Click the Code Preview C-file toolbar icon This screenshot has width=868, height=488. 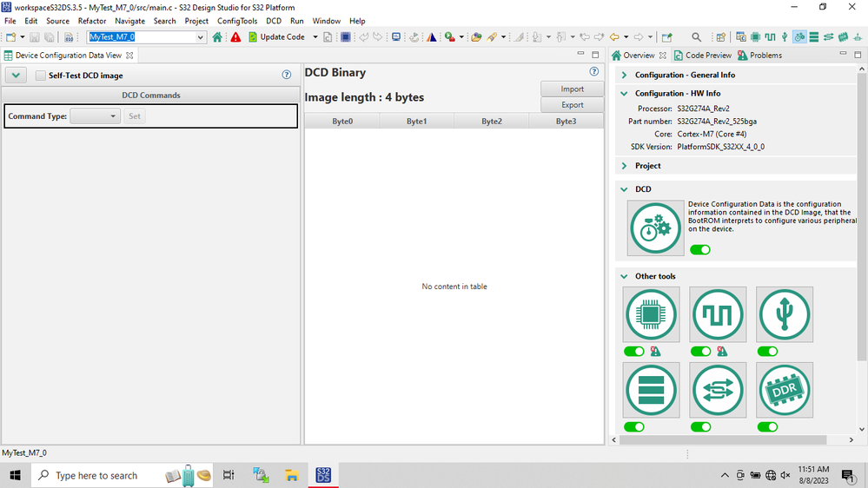328,37
